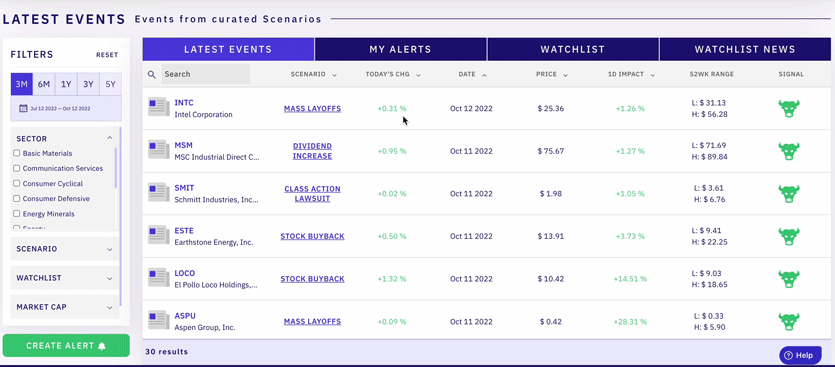
Task: Sort by Scenario column
Action: [314, 75]
